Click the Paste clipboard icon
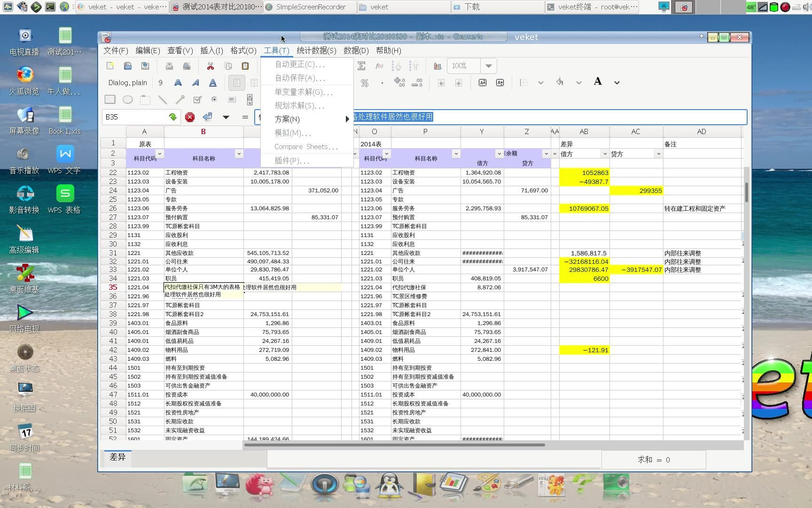The image size is (812, 508). [245, 66]
